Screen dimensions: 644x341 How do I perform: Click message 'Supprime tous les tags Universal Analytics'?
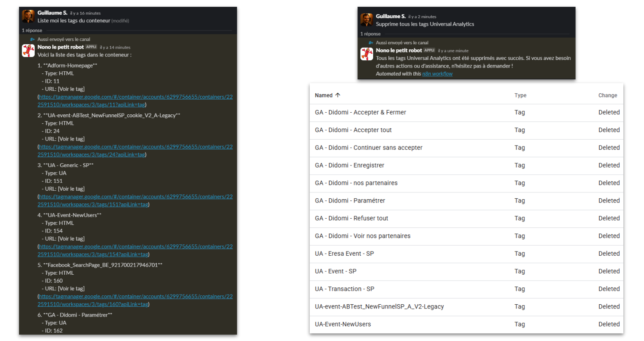(x=425, y=24)
